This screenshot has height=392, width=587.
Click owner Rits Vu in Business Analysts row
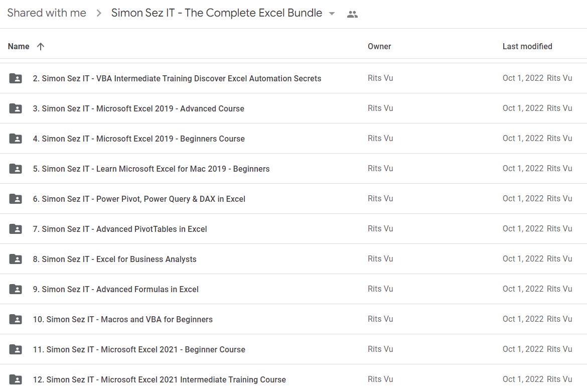(x=380, y=258)
